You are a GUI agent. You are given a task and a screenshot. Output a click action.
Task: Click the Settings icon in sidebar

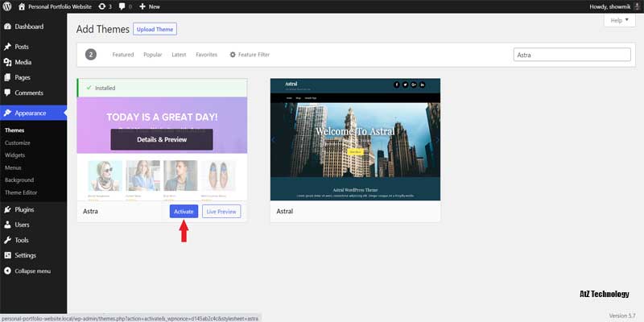coord(7,255)
